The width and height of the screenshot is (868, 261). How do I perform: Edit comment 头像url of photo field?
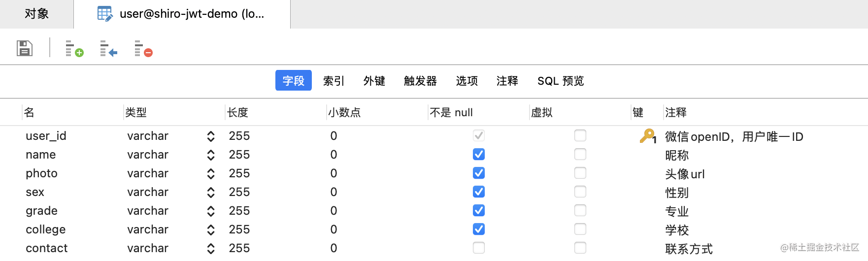[685, 174]
